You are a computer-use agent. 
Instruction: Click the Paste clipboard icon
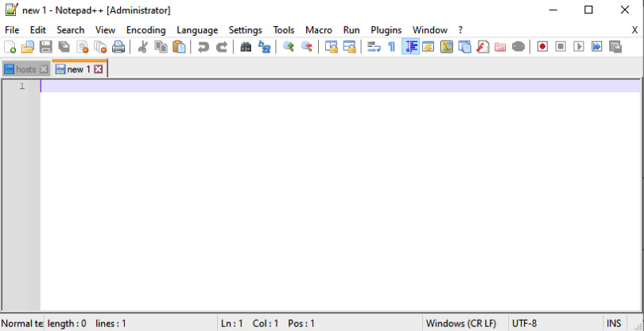click(179, 47)
